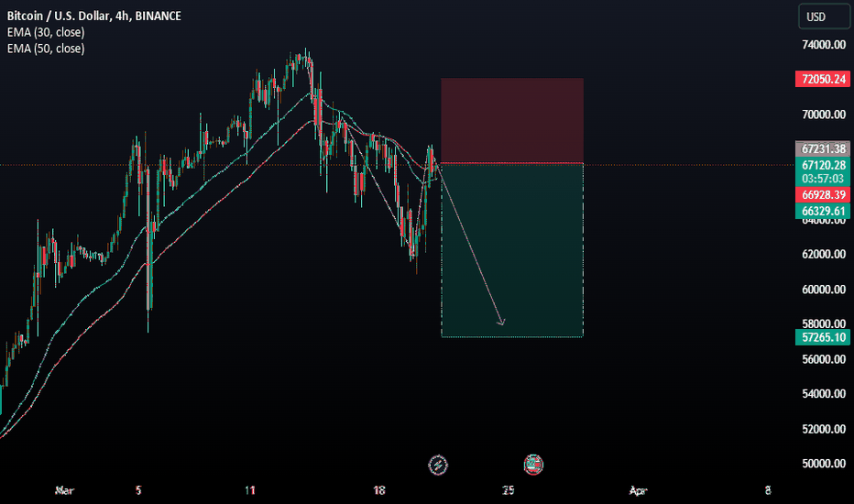
Task: Click the Mar date label on time axis
Action: 64,490
